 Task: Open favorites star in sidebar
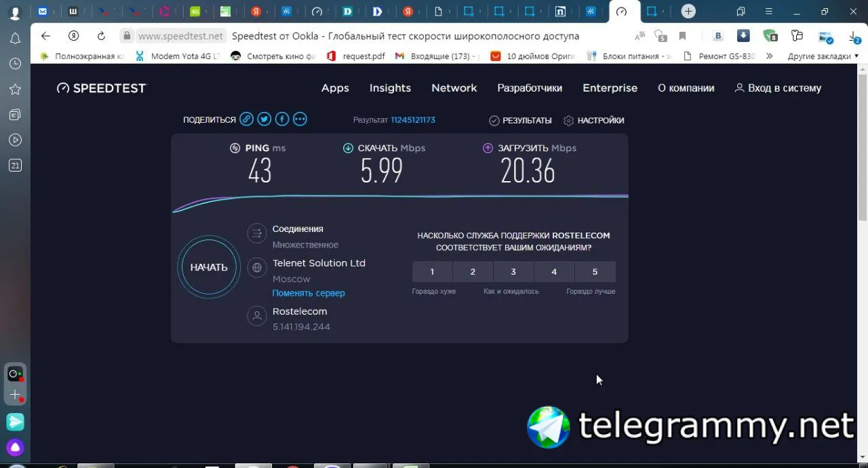click(15, 90)
